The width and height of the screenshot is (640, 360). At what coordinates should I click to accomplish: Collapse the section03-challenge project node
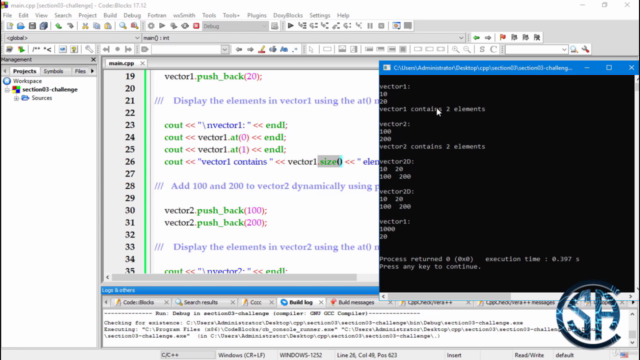(x=7, y=90)
